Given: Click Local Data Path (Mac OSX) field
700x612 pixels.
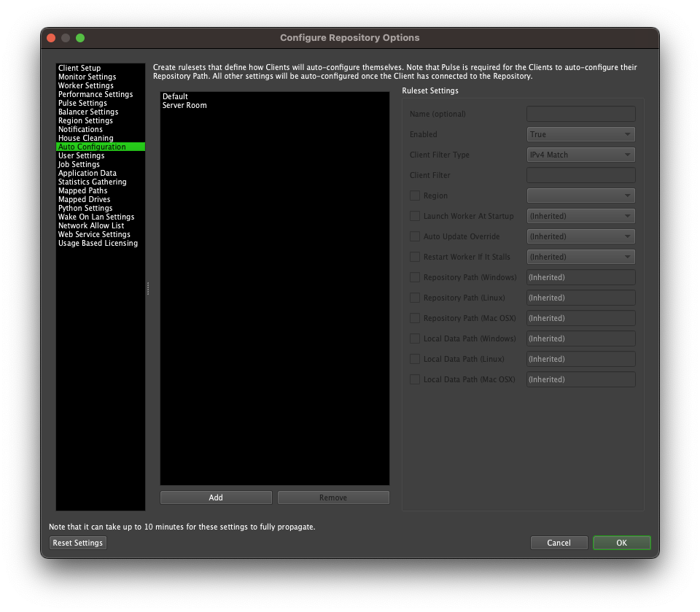Looking at the screenshot, I should (581, 380).
